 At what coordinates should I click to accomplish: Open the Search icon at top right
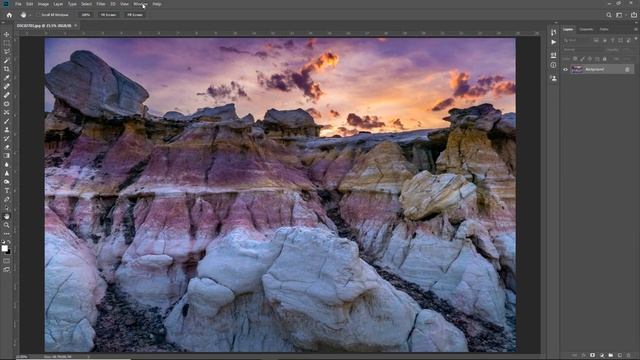point(609,15)
